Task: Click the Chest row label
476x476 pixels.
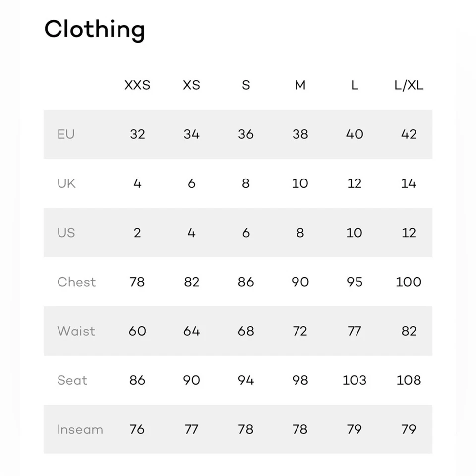Action: tap(76, 282)
